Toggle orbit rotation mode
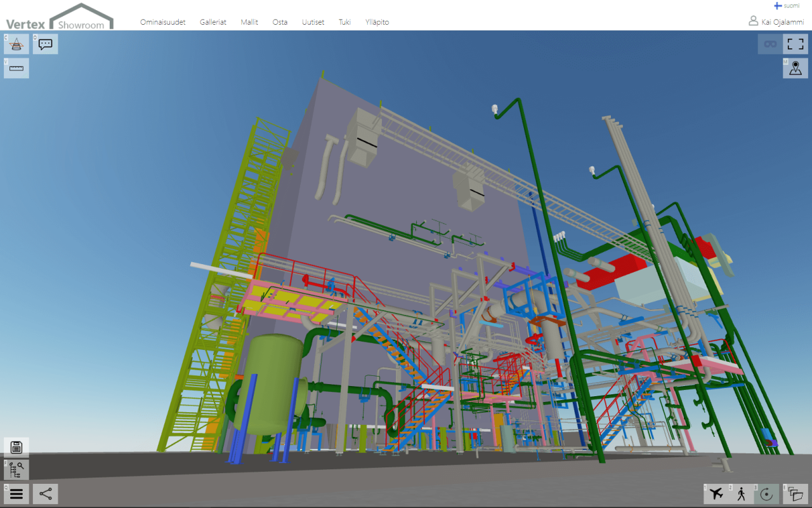Image resolution: width=812 pixels, height=508 pixels. point(766,493)
